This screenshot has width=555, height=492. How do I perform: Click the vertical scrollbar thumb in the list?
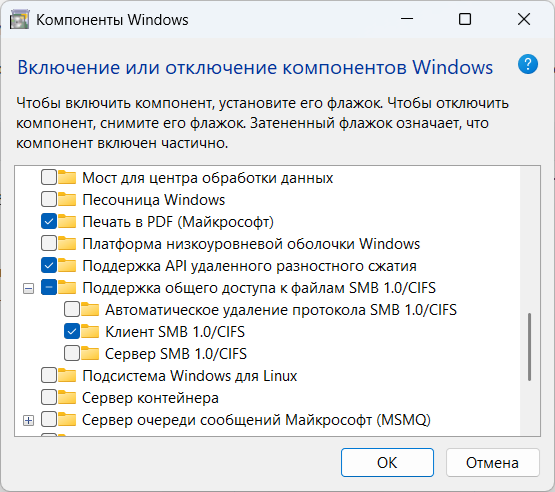(530, 347)
